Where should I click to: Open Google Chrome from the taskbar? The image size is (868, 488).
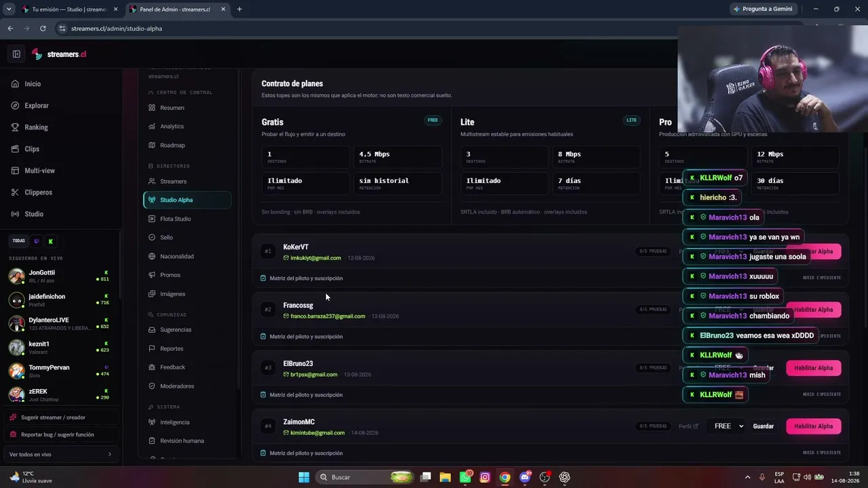pyautogui.click(x=505, y=477)
